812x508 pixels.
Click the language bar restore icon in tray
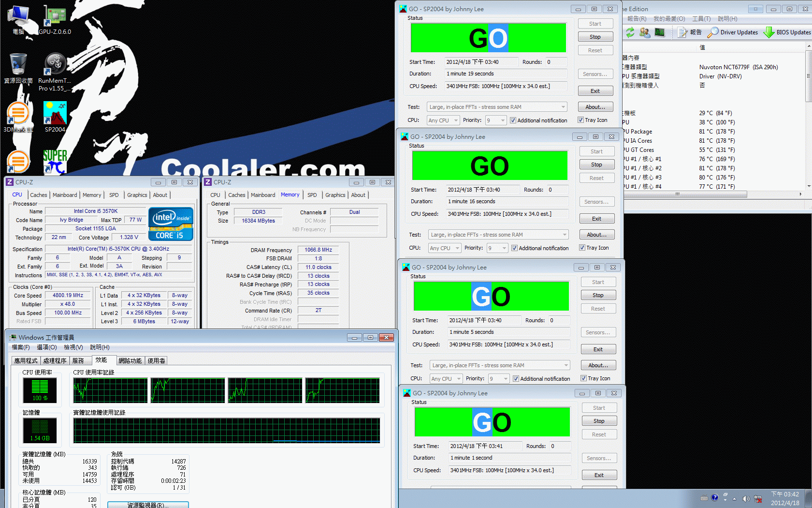tap(725, 495)
